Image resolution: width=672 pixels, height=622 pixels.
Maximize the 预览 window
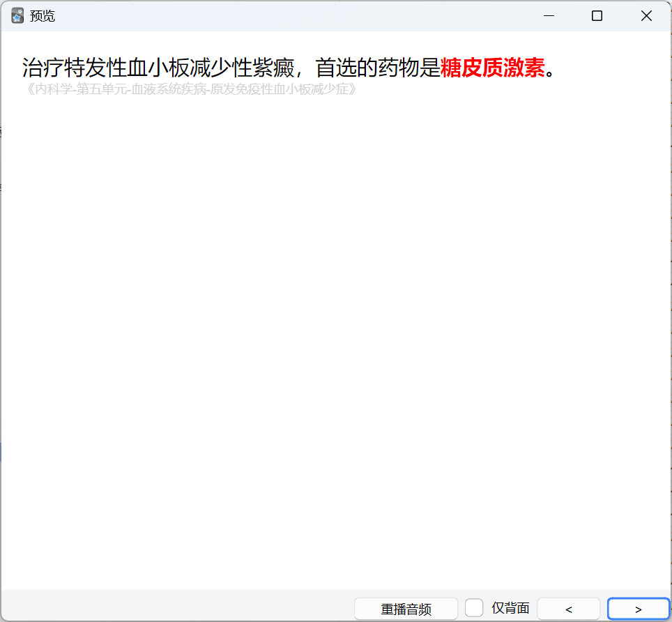597,16
